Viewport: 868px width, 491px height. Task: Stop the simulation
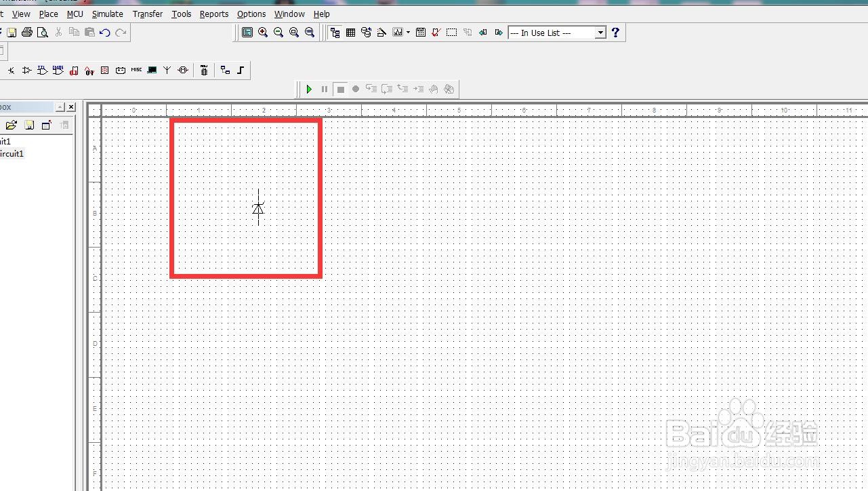(x=340, y=89)
